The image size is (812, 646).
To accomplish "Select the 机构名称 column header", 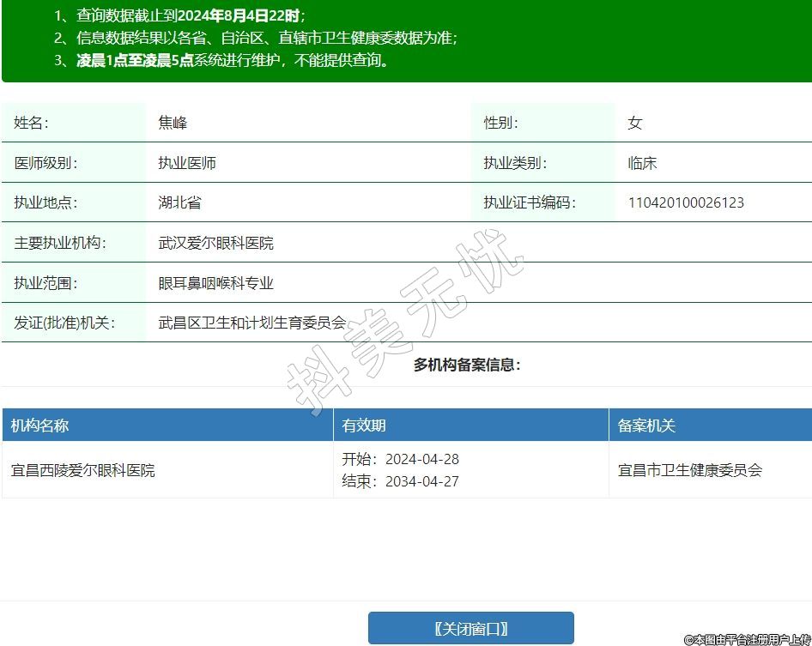I will point(39,426).
